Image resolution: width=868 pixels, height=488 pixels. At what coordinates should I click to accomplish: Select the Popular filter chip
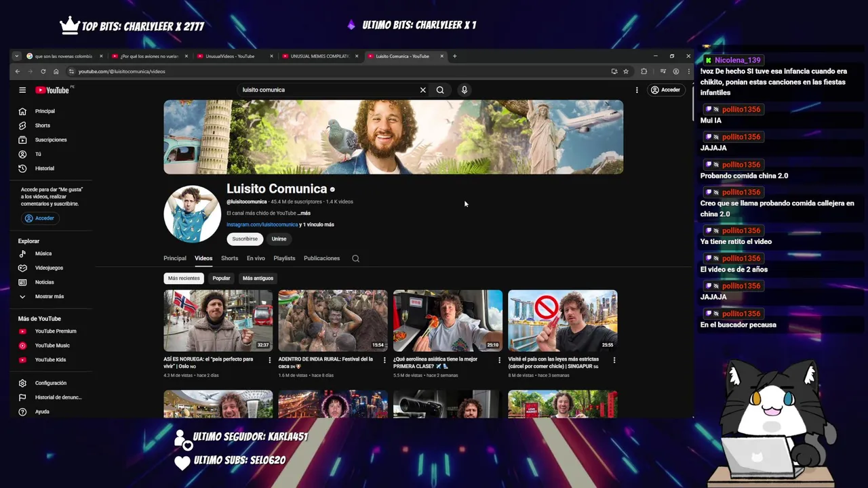(x=221, y=278)
